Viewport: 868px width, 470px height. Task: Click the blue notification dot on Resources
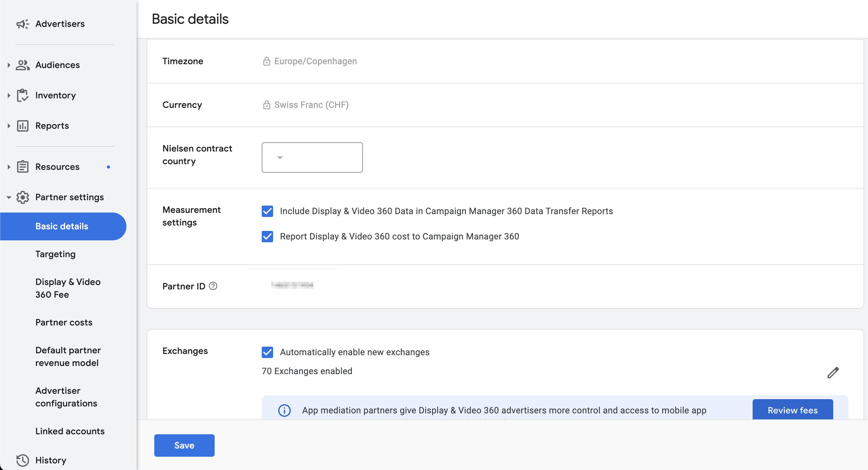click(108, 167)
